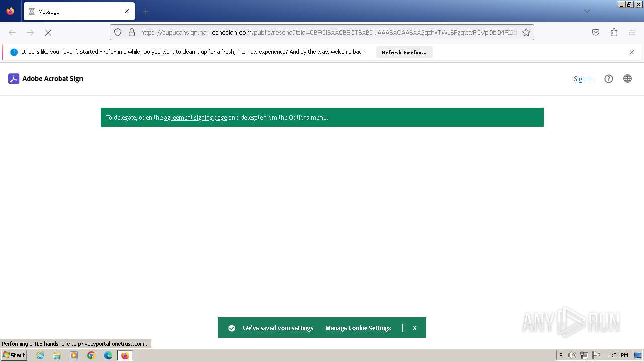Click the show desktop tray button

[638, 355]
